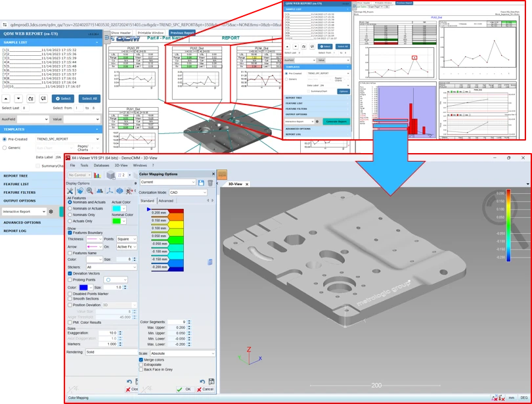
Task: Enable the Features Name checkbox
Action: pos(70,253)
